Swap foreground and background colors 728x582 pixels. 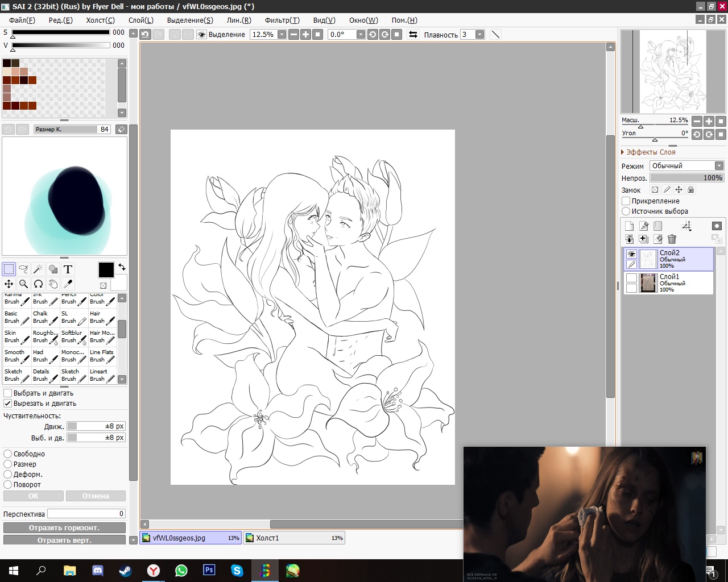122,267
